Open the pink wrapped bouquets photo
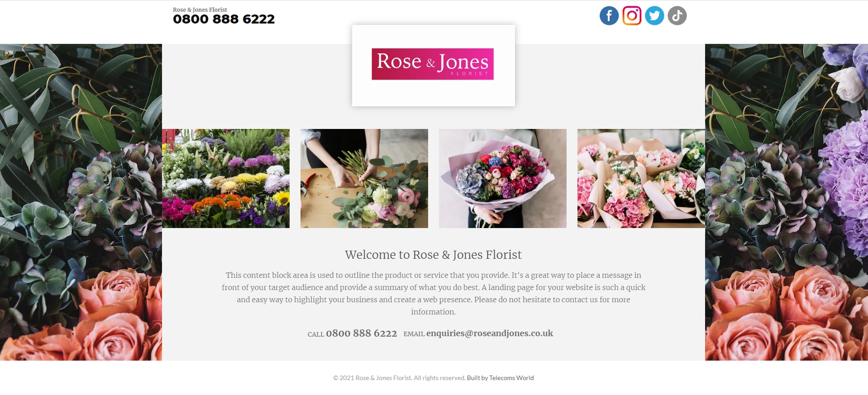Viewport: 868px width, 395px height. (x=641, y=178)
